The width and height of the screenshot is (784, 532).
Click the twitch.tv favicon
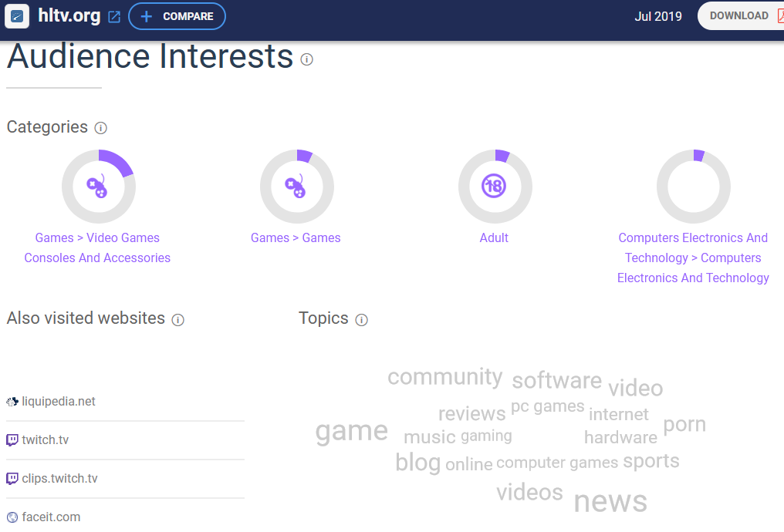coord(12,440)
